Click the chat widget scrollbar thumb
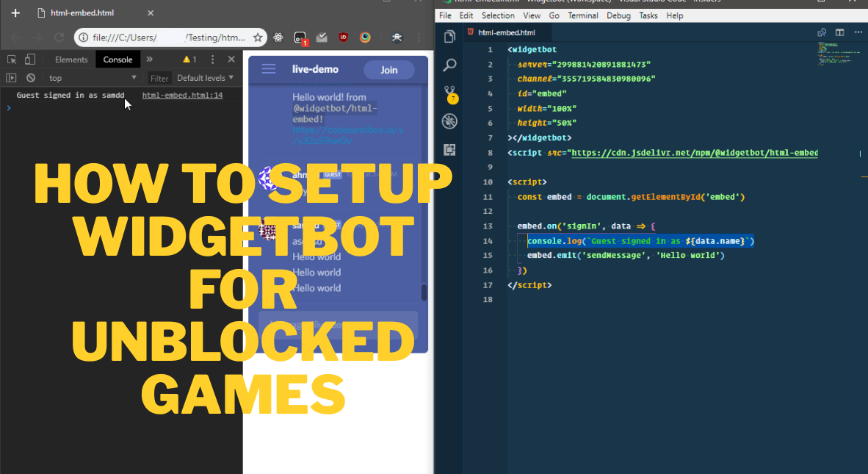The height and width of the screenshot is (474, 868). click(424, 292)
